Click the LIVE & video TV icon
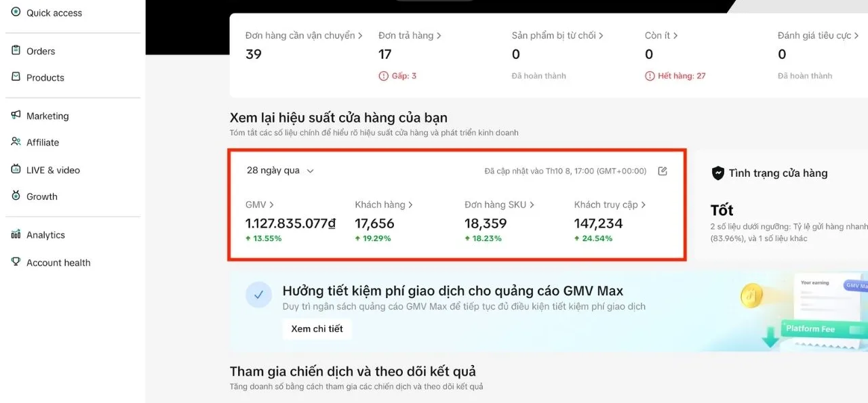868x403 pixels. point(16,169)
